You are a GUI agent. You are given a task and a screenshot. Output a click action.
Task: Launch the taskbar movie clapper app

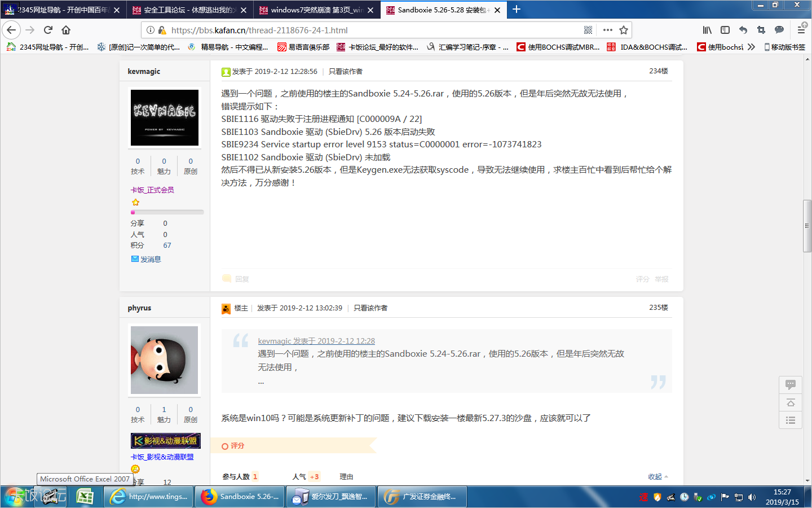tap(51, 497)
